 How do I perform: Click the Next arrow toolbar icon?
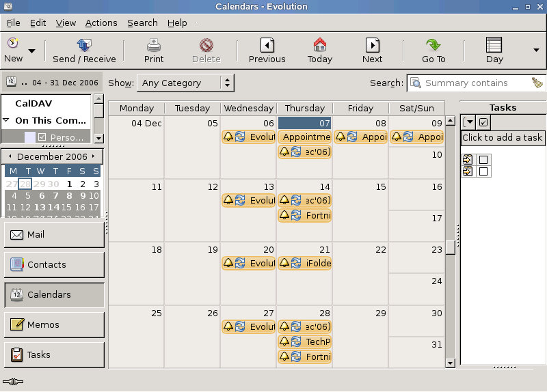pyautogui.click(x=372, y=46)
